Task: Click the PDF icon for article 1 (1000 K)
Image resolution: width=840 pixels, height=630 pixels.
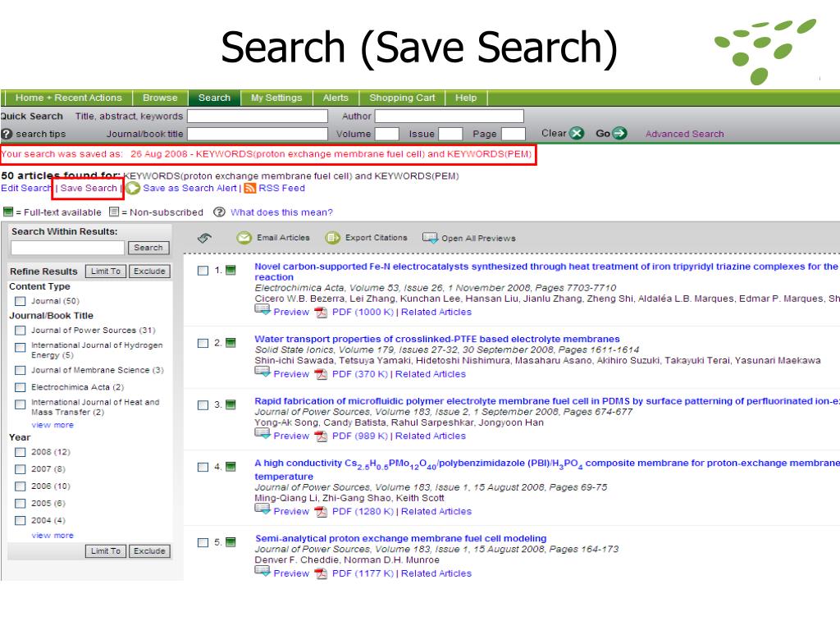Action: click(x=321, y=313)
